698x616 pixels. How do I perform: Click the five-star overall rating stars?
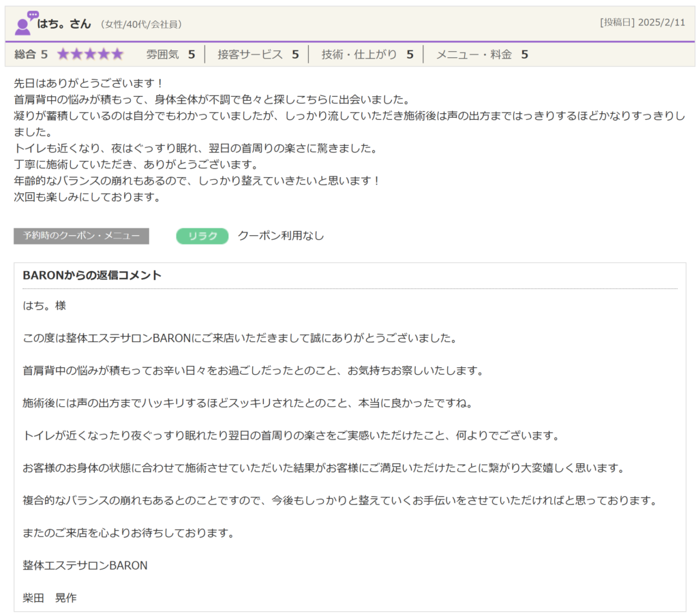[90, 55]
